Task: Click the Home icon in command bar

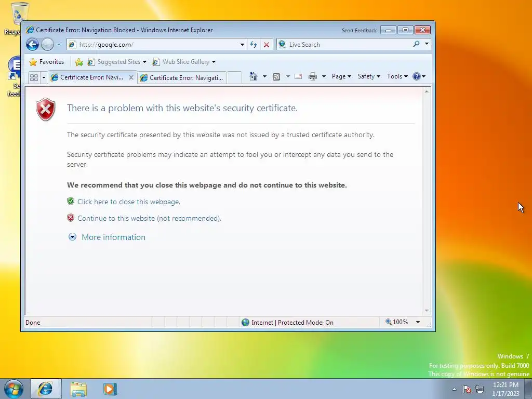Action: click(253, 76)
